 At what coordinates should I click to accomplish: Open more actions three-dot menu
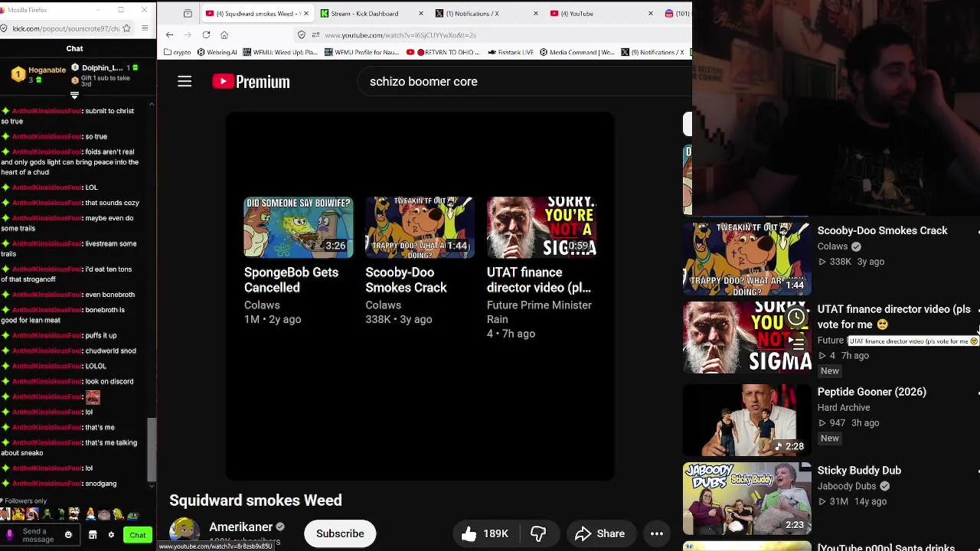[x=657, y=533]
